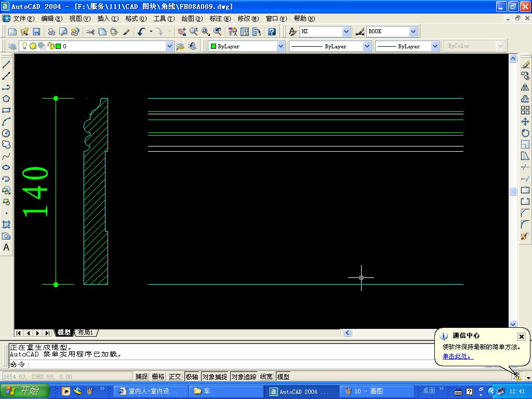Click the Pan realtime hand icon

pos(181,32)
